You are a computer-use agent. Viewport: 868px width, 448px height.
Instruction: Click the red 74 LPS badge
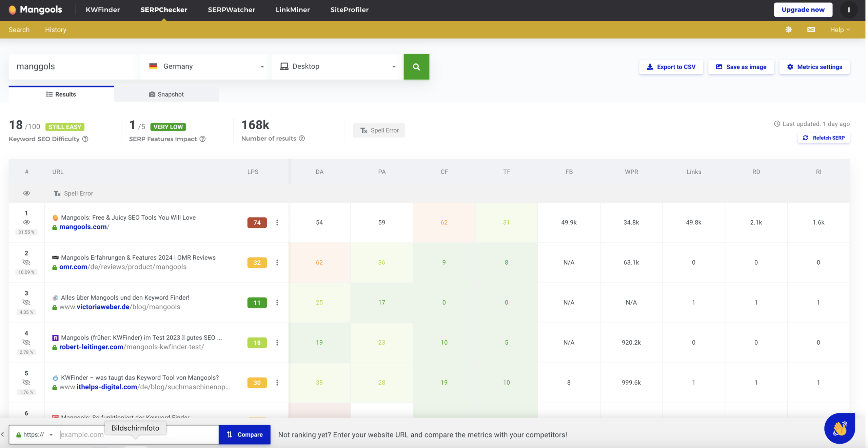tap(257, 223)
